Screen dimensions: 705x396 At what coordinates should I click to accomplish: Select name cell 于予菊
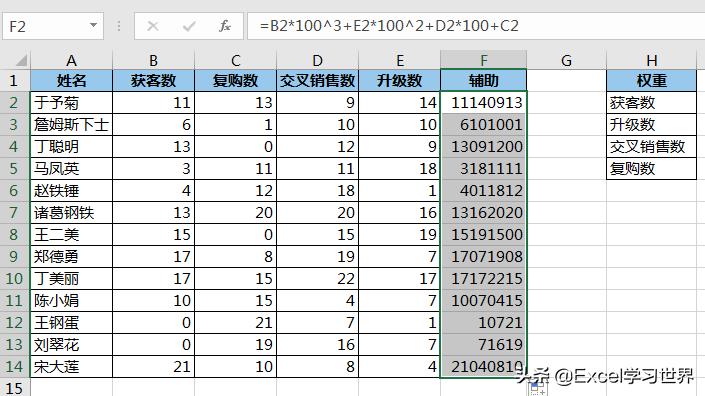point(71,102)
